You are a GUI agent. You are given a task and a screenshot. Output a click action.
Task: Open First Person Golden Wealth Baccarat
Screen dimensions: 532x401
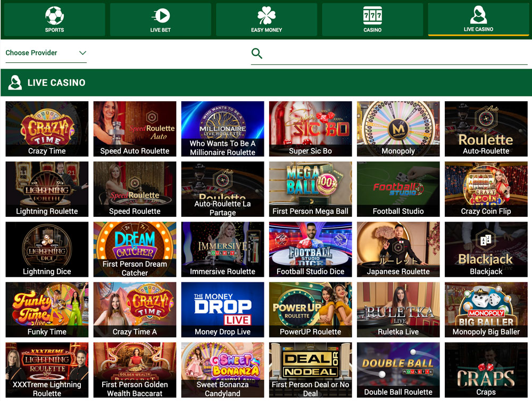(x=135, y=370)
